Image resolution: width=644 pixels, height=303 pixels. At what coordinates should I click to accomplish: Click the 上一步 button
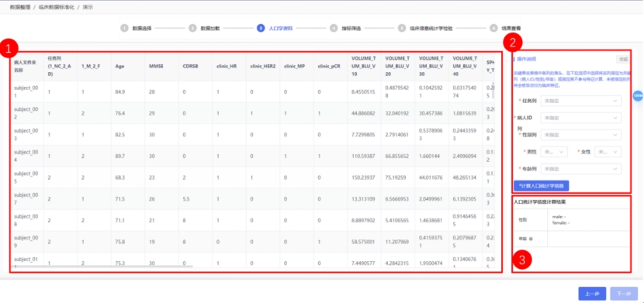click(x=592, y=294)
